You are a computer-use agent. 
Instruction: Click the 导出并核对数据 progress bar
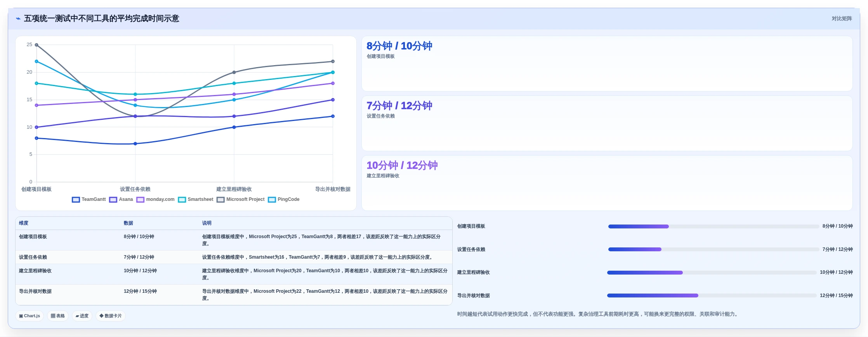pos(712,296)
